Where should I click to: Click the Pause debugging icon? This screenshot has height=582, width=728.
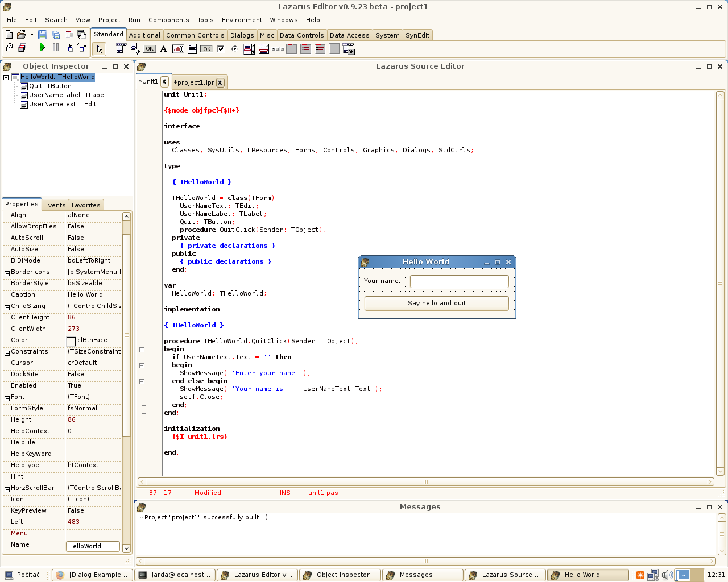pyautogui.click(x=56, y=48)
